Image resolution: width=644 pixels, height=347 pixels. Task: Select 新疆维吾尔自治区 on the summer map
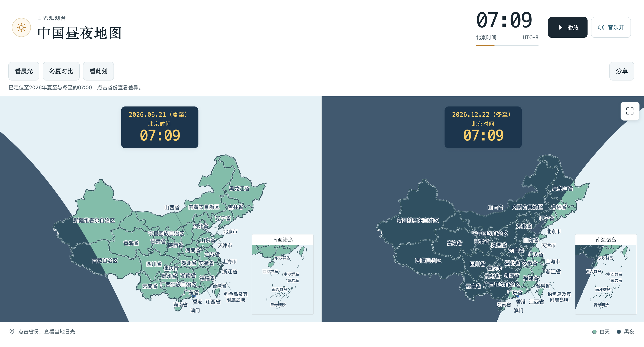[94, 220]
